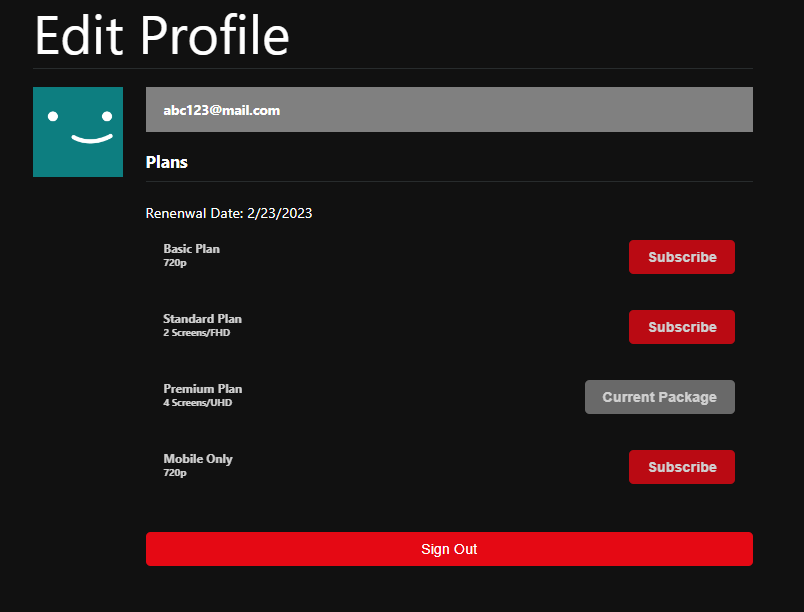Click the email field showing abc123@mail.com
Screen dimensions: 804x612
(x=449, y=109)
